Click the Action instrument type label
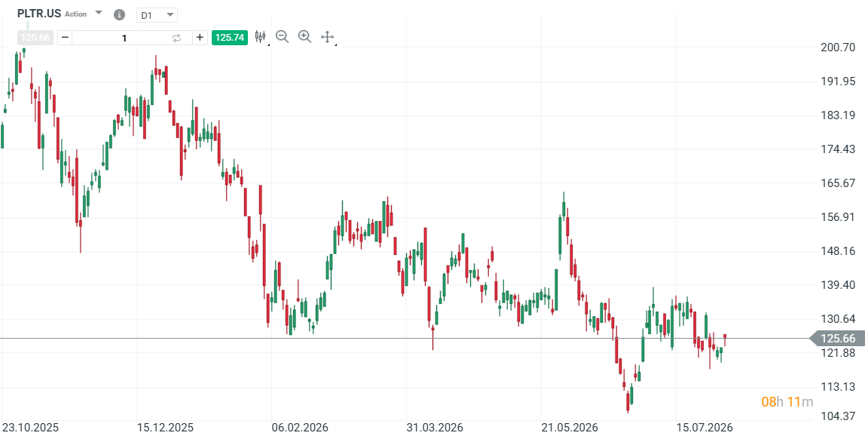868x442 pixels. (x=76, y=14)
